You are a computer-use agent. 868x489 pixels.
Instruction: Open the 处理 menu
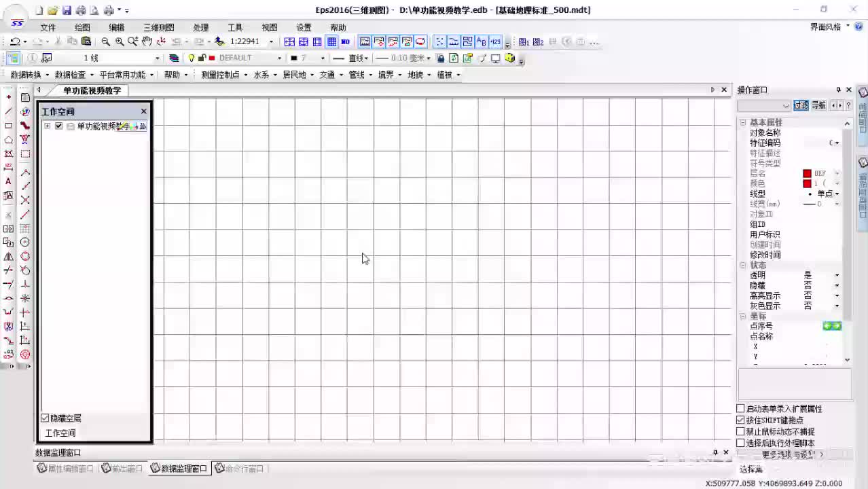(x=200, y=28)
